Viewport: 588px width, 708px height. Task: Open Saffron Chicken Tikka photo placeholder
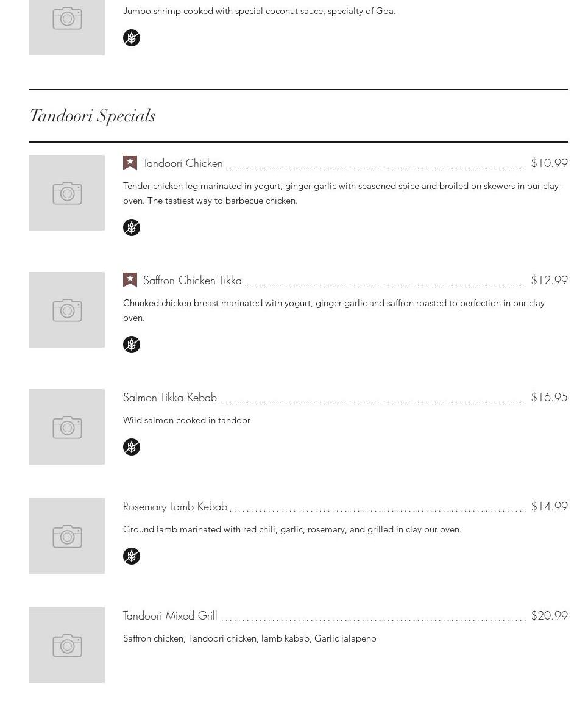[67, 310]
